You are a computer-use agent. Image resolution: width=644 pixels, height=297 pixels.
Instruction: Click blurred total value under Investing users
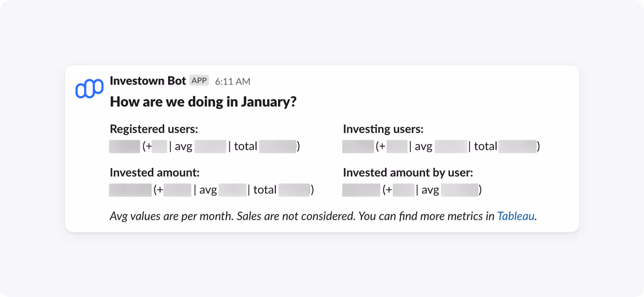517,146
